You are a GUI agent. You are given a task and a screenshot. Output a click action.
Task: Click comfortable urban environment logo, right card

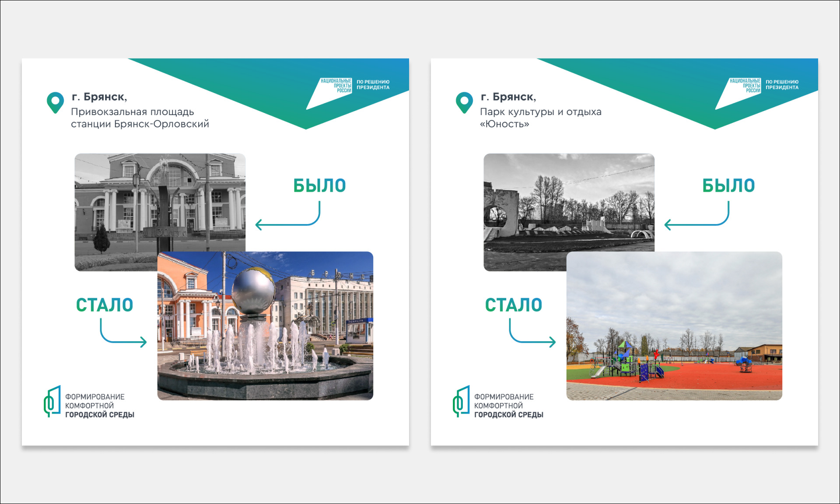coord(461,401)
